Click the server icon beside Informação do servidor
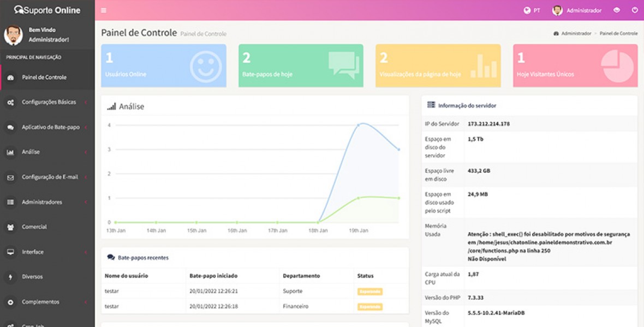 click(431, 105)
